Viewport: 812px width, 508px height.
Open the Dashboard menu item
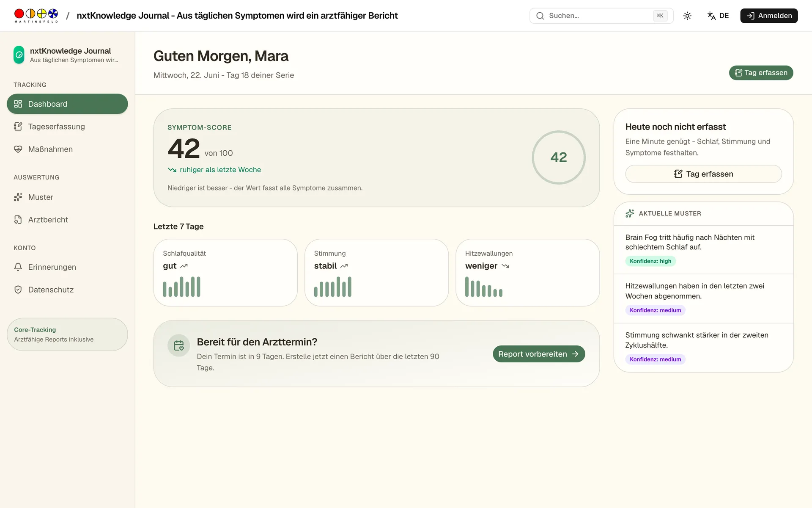pos(67,104)
